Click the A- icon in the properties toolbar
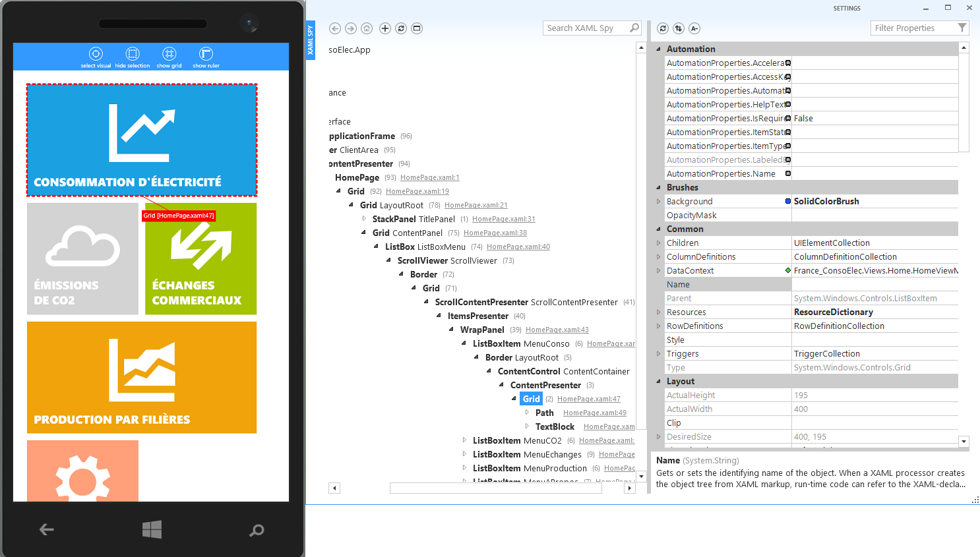The width and height of the screenshot is (980, 557). (694, 28)
